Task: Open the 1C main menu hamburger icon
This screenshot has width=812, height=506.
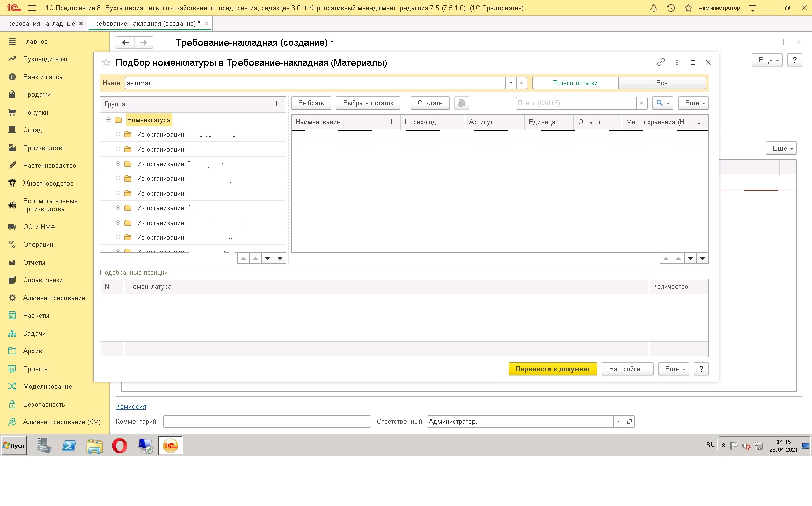Action: point(32,8)
